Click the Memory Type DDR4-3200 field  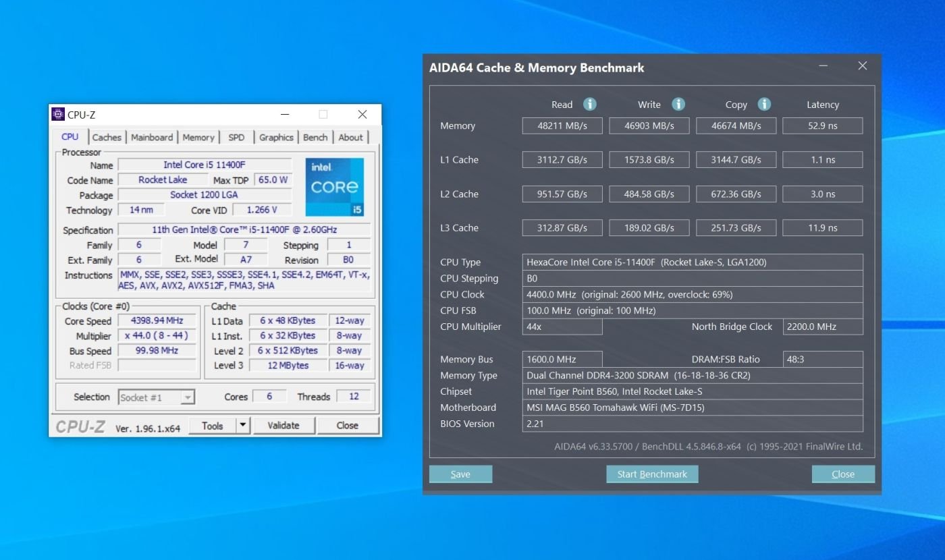point(693,375)
